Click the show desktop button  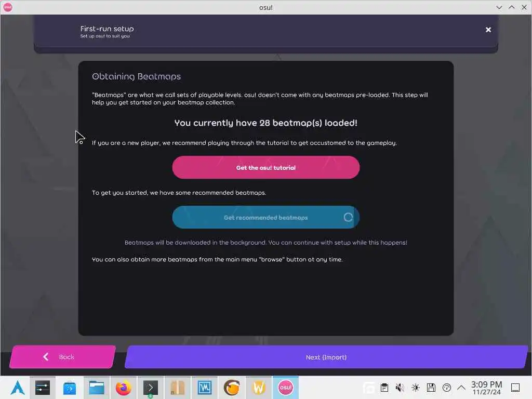pos(515,388)
